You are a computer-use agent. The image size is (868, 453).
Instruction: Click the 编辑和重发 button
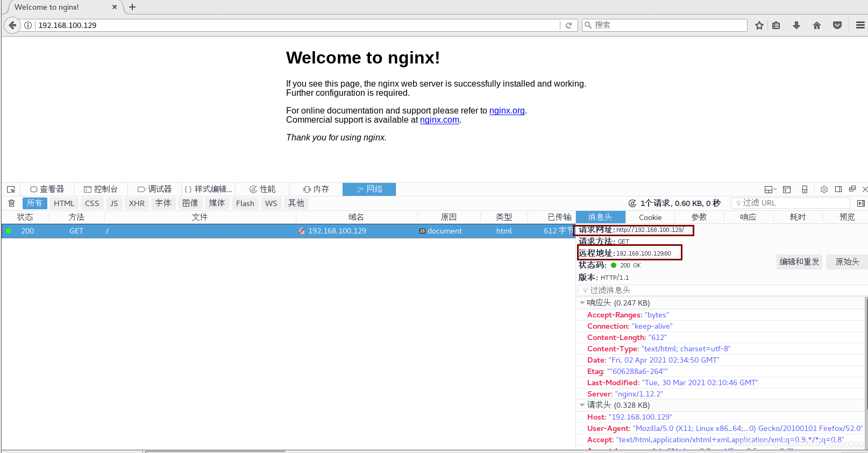(800, 261)
